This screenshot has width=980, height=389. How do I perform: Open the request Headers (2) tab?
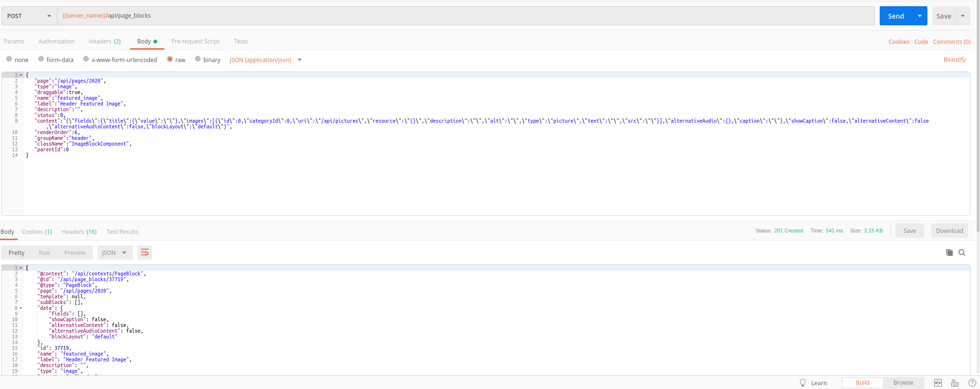point(105,42)
